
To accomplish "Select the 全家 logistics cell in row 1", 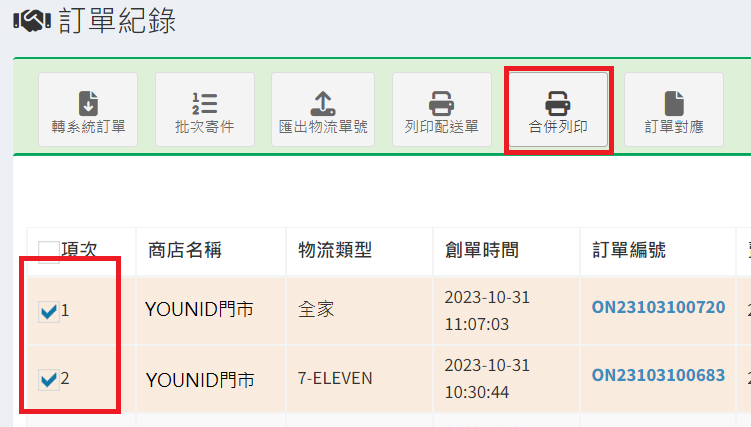I will pyautogui.click(x=317, y=310).
